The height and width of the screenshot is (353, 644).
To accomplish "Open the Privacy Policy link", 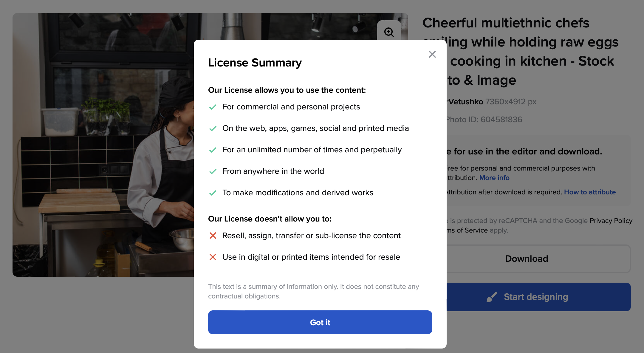I will pos(611,221).
